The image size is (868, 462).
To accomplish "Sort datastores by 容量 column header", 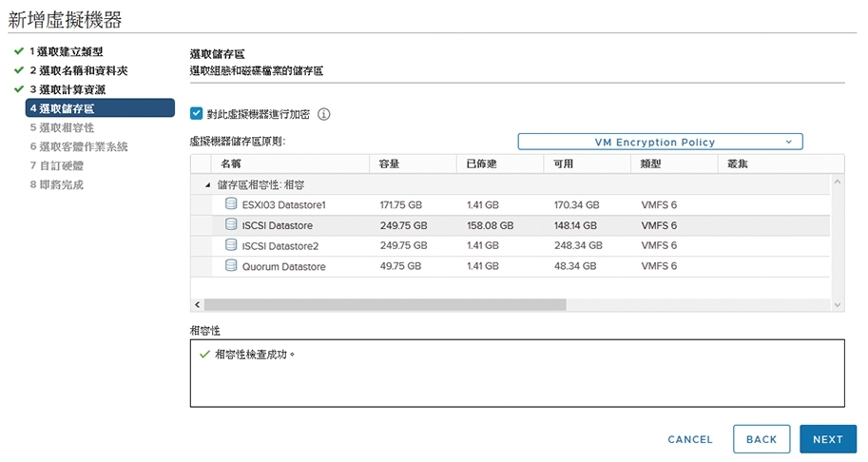I will (x=390, y=164).
